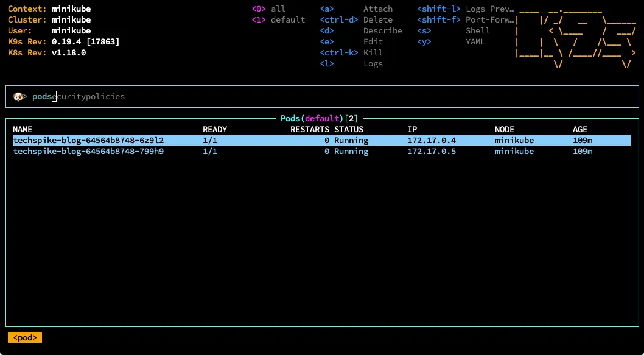Click the <d> Describe shortcut
The image size is (644, 355).
click(x=361, y=31)
